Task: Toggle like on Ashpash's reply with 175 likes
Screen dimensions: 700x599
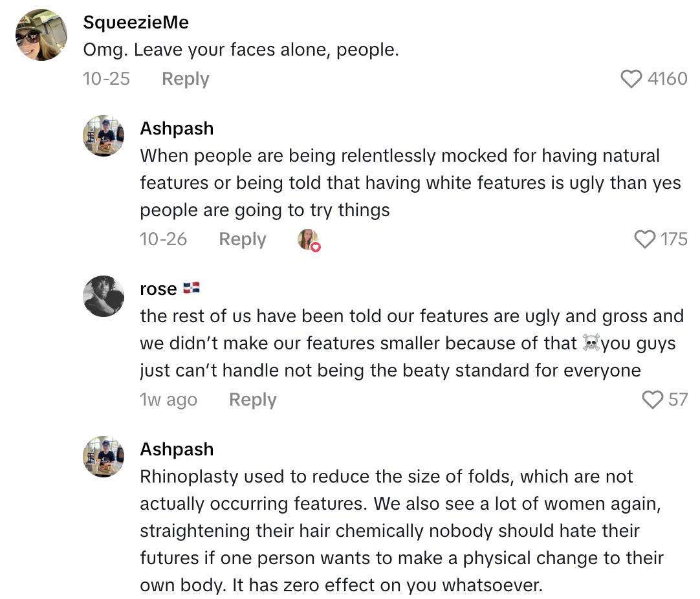Action: pos(644,239)
